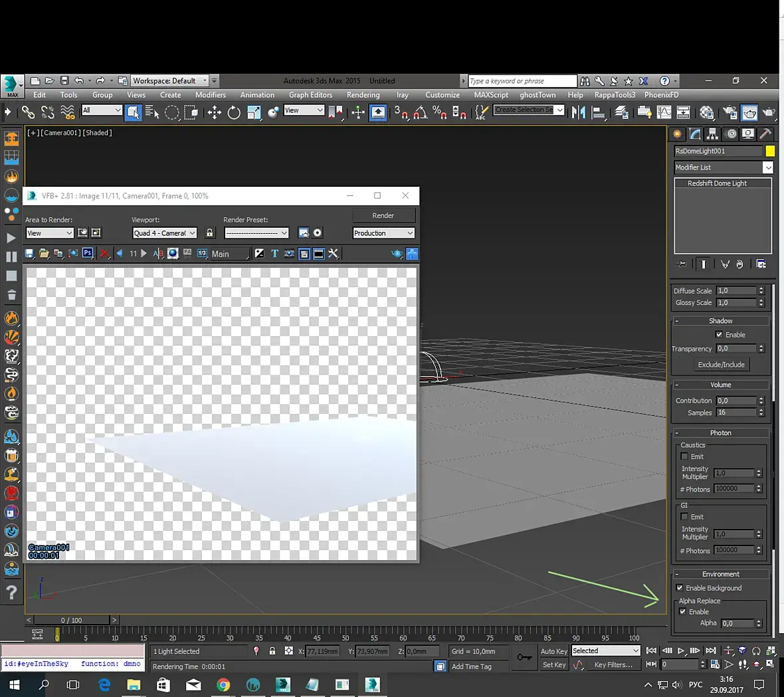Click the Mirror tool icon
The height and width of the screenshot is (697, 784).
(x=578, y=112)
